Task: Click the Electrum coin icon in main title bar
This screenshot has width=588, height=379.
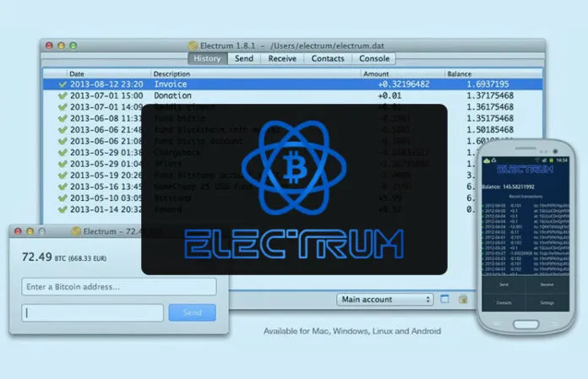Action: (193, 46)
